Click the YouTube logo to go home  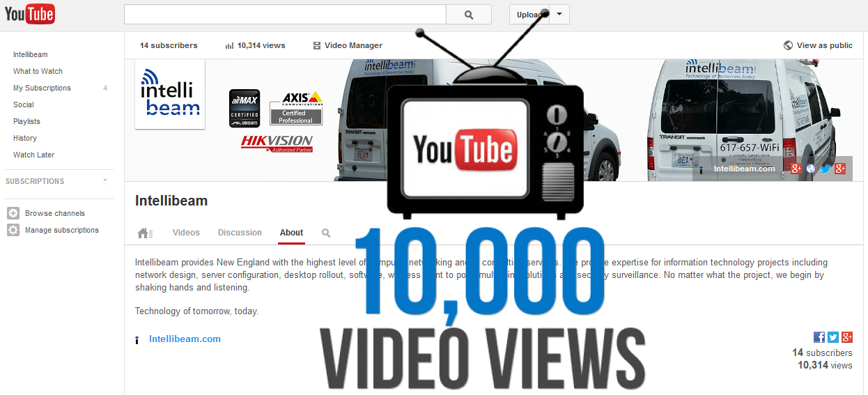coord(29,14)
